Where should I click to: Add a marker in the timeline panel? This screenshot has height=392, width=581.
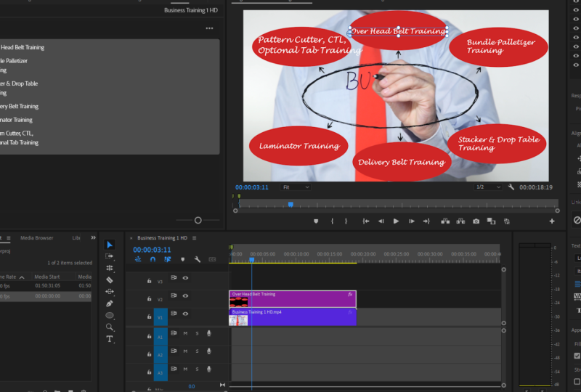183,259
